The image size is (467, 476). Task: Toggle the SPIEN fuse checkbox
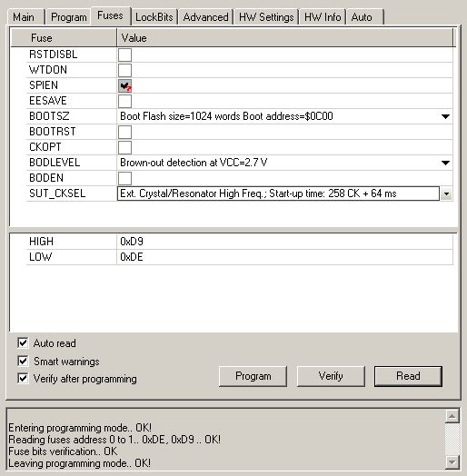124,85
